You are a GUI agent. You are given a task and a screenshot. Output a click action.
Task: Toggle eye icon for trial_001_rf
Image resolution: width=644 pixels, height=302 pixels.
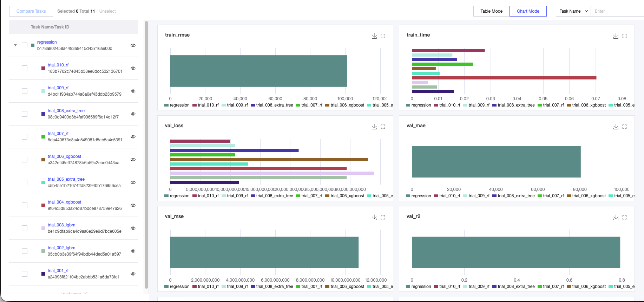point(133,274)
